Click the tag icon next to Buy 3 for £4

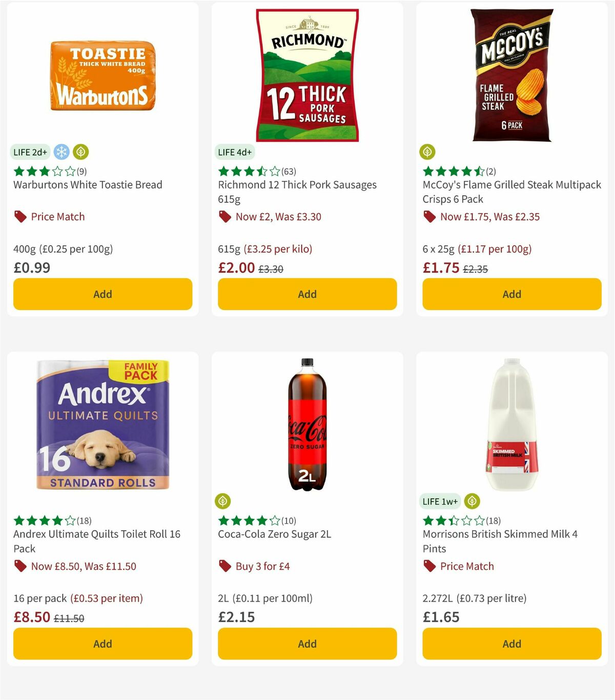224,566
